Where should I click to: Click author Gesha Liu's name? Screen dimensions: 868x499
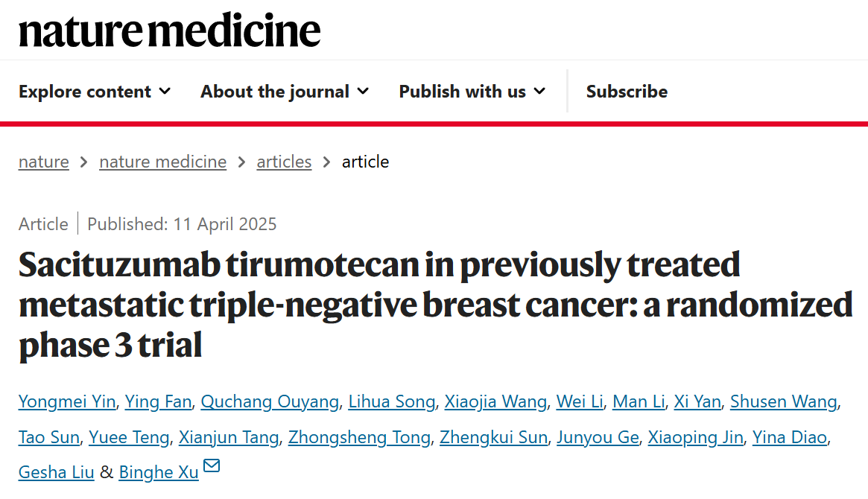coord(57,472)
